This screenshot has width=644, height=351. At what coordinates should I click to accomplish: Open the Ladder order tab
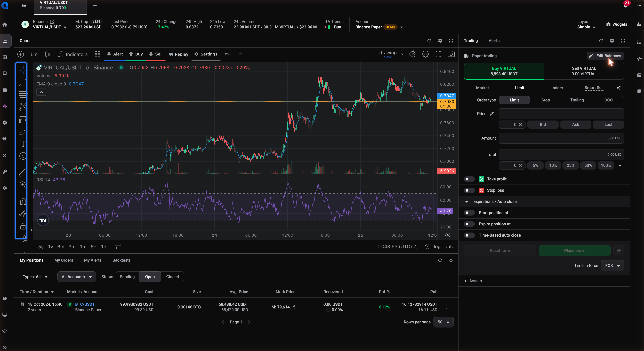[557, 88]
